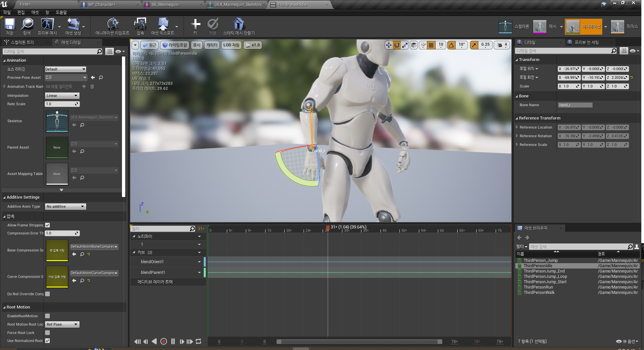Click the 표시 show button in viewport
The image size is (644, 350).
point(197,45)
